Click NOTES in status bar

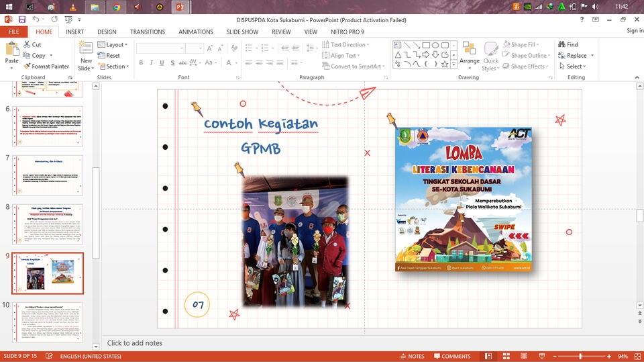tap(412, 356)
